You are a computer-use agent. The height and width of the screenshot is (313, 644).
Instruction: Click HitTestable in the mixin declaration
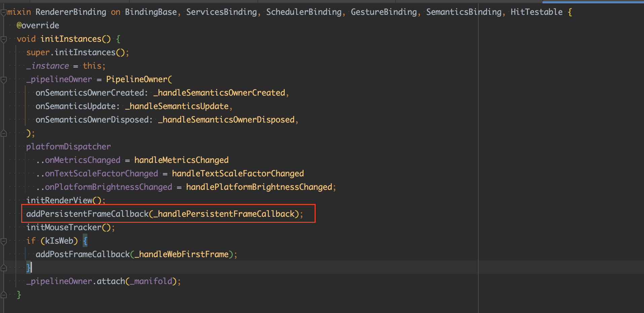tap(536, 12)
